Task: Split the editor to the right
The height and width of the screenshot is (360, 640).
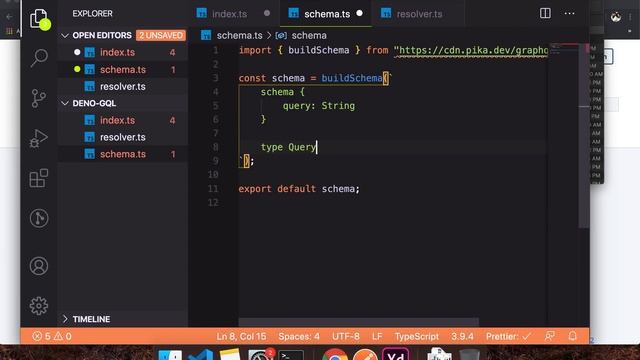Action: pyautogui.click(x=545, y=13)
